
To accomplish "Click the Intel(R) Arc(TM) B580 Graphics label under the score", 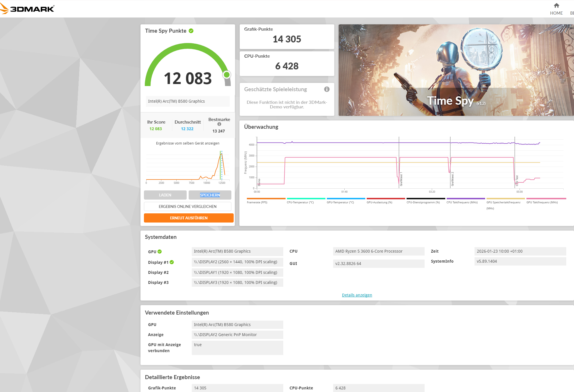I will (x=188, y=101).
